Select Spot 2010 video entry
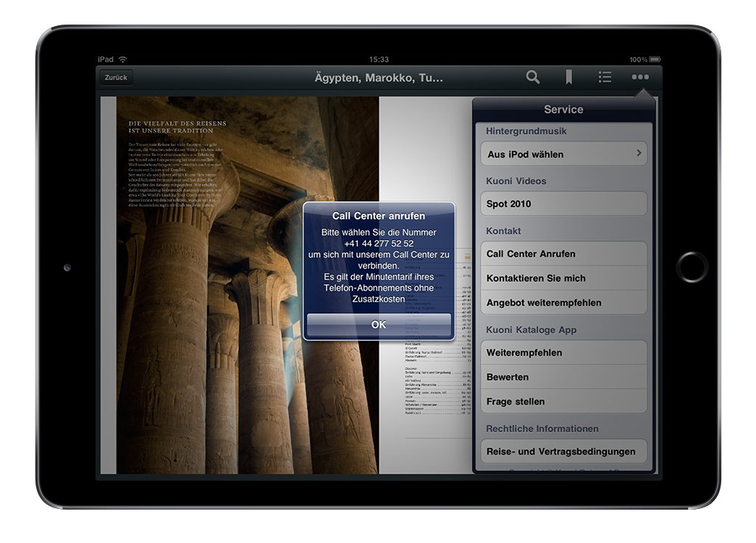756x543 pixels. (563, 203)
